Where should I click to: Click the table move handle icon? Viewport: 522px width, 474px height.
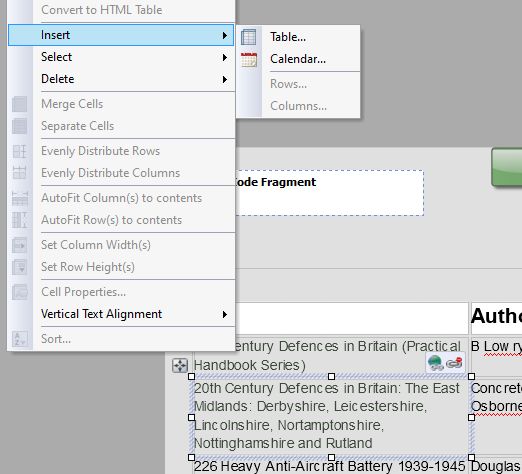pos(180,365)
